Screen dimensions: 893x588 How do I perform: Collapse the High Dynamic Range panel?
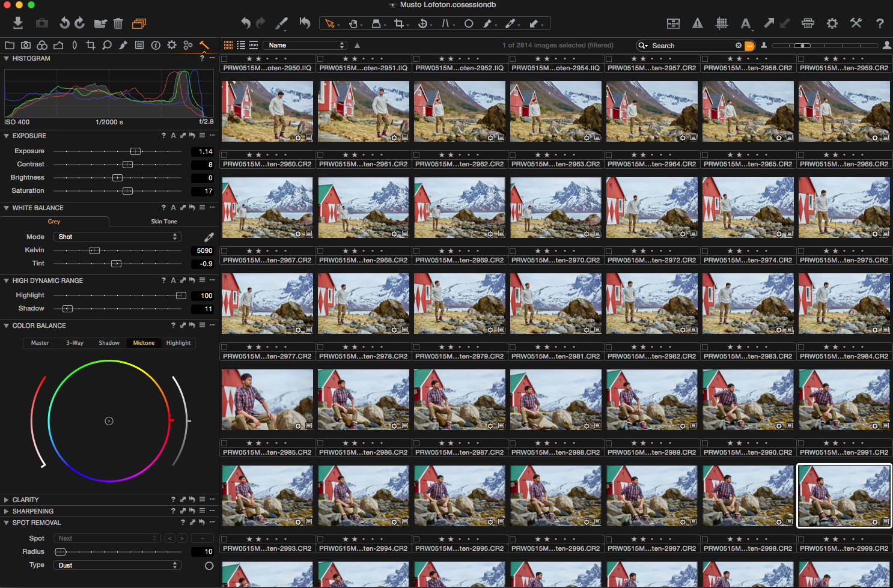[6, 280]
